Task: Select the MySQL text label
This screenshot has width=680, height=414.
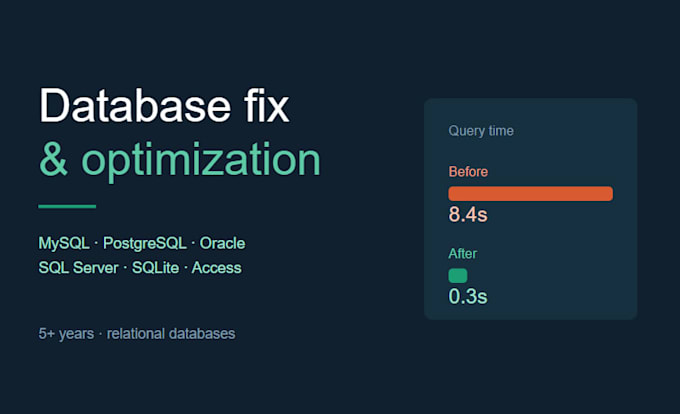Action: coord(64,243)
